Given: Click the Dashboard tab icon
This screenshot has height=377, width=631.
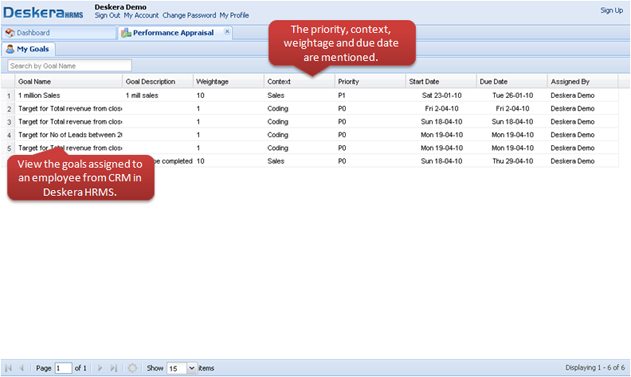Looking at the screenshot, I should point(10,33).
